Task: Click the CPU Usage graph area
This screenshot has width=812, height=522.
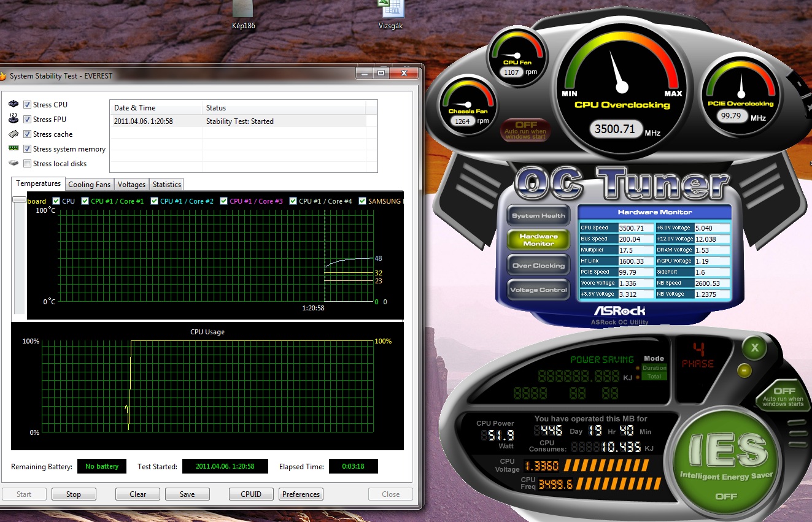Action: point(207,386)
